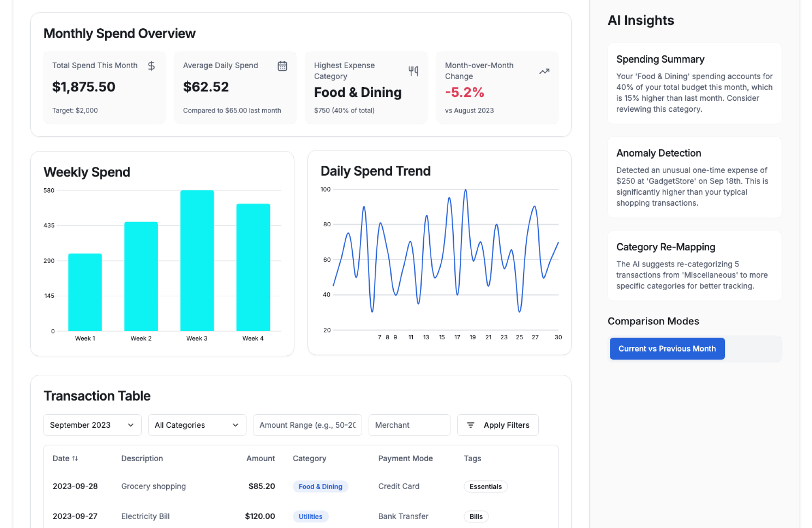812x528 pixels.
Task: Click the trending arrow icon in Month-over-Month card
Action: click(x=544, y=71)
